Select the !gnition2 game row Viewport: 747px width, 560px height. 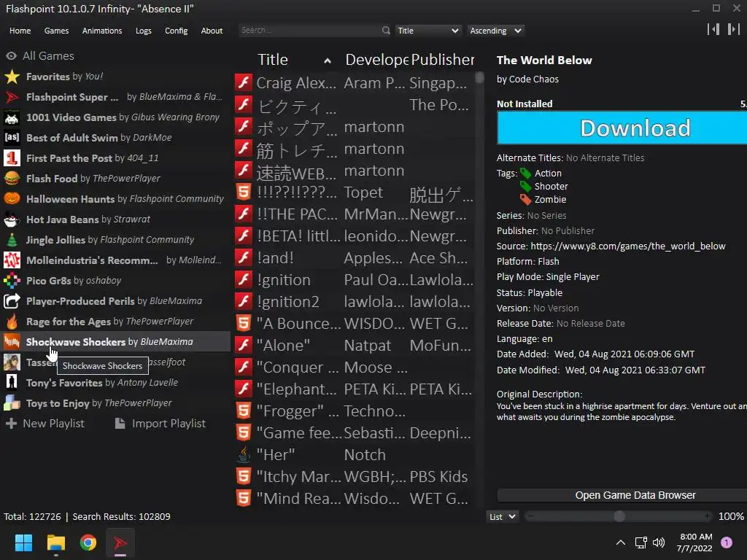[x=355, y=301]
